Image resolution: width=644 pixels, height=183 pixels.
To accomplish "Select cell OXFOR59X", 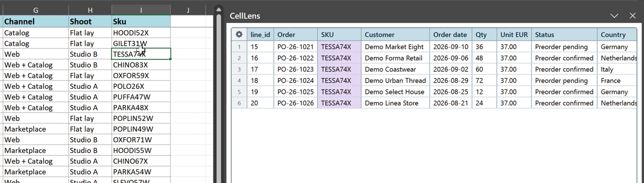I will (x=141, y=76).
